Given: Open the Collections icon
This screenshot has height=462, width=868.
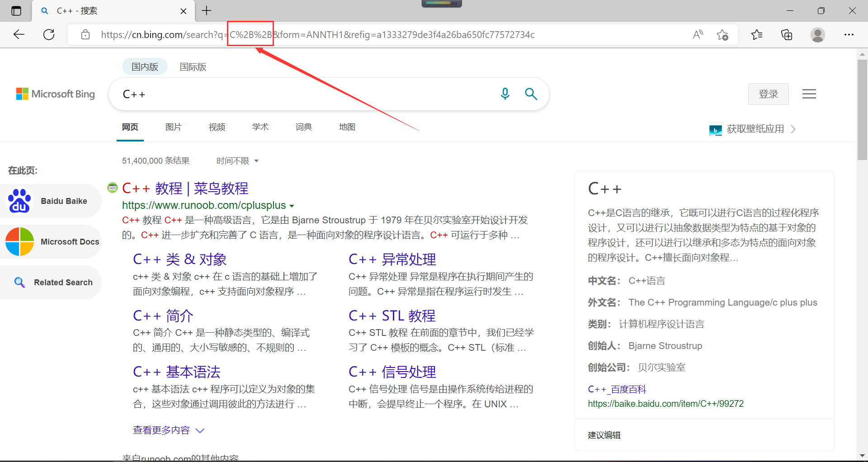Looking at the screenshot, I should pos(787,35).
